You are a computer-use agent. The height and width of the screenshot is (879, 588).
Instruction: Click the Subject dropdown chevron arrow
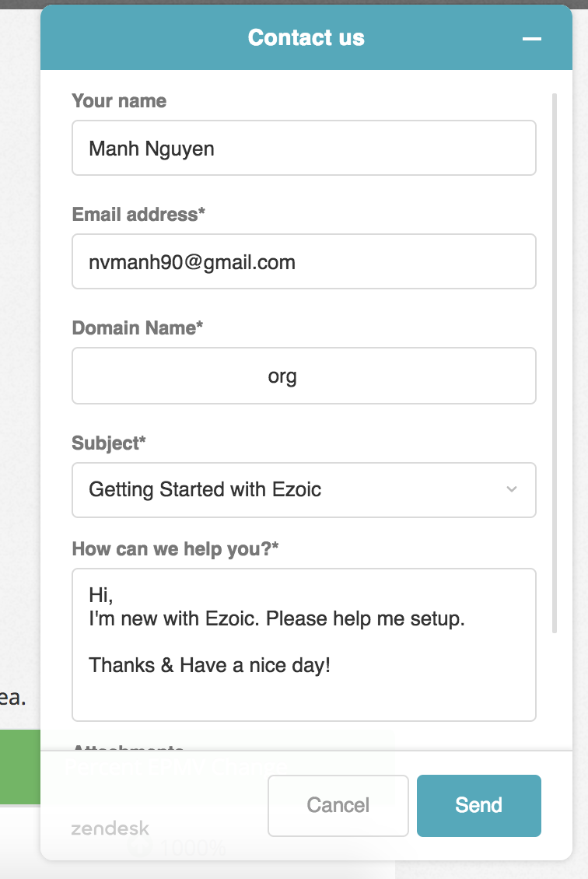[511, 489]
